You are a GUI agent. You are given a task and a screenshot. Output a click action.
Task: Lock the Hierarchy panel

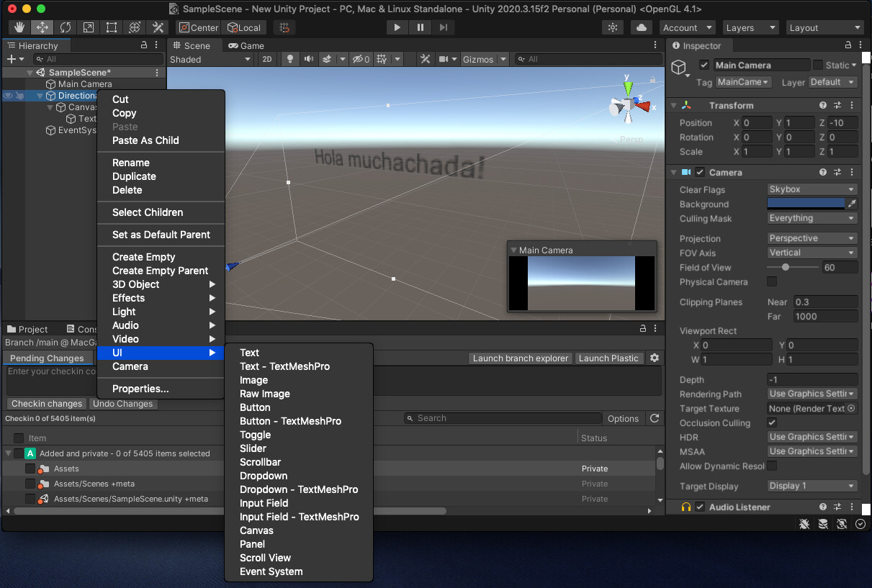tap(144, 45)
